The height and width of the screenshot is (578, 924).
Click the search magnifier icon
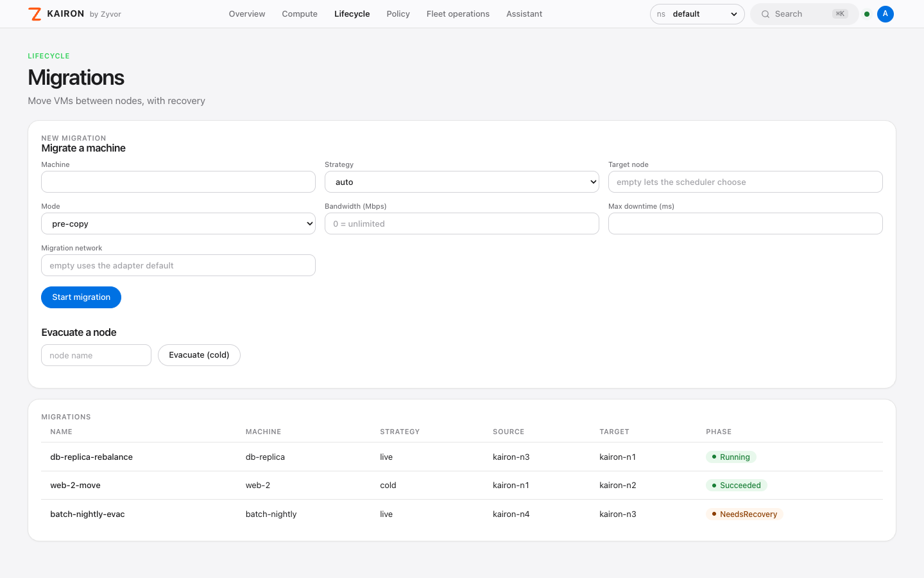point(766,14)
